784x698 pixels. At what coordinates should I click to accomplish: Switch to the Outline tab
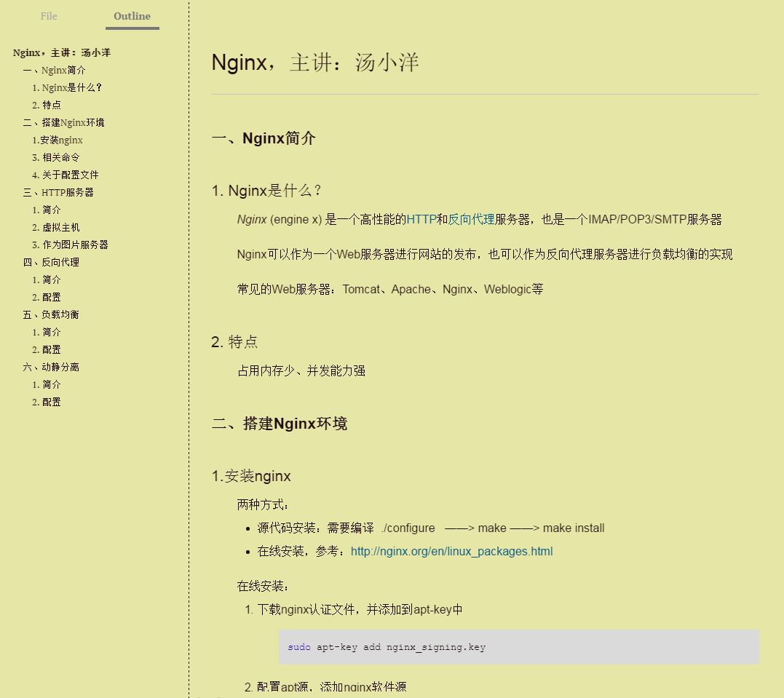(x=132, y=16)
